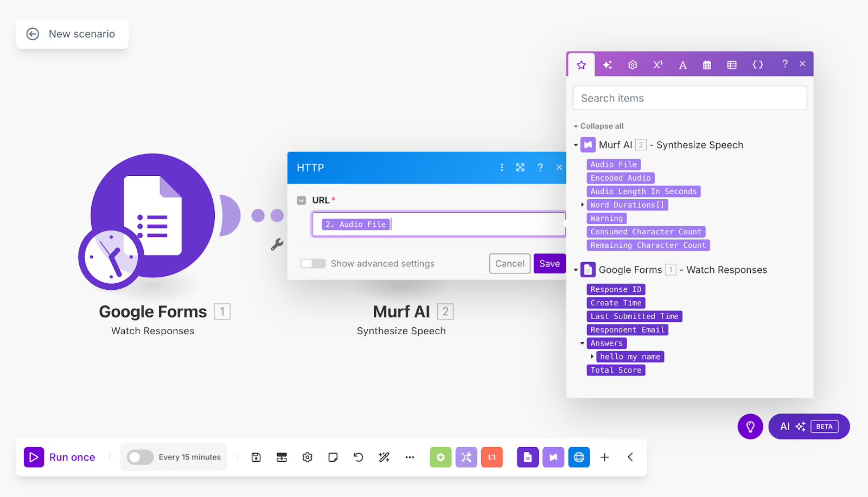Toggle the Every 15 minutes scheduling switch
This screenshot has width=868, height=497.
pyautogui.click(x=139, y=457)
